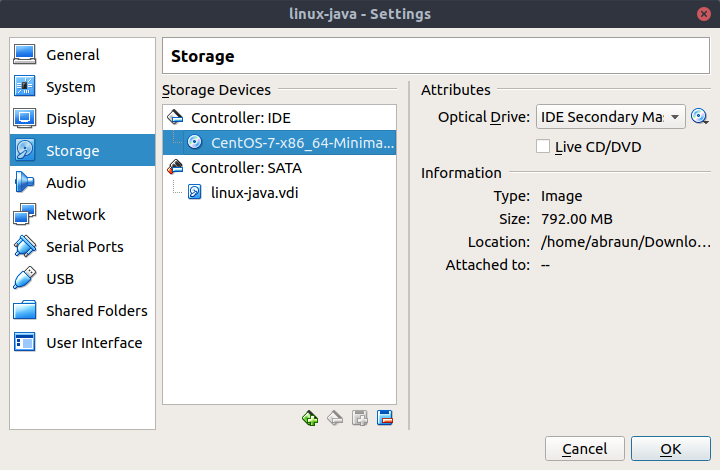This screenshot has width=720, height=470.
Task: Click the Cancel button
Action: (x=585, y=448)
